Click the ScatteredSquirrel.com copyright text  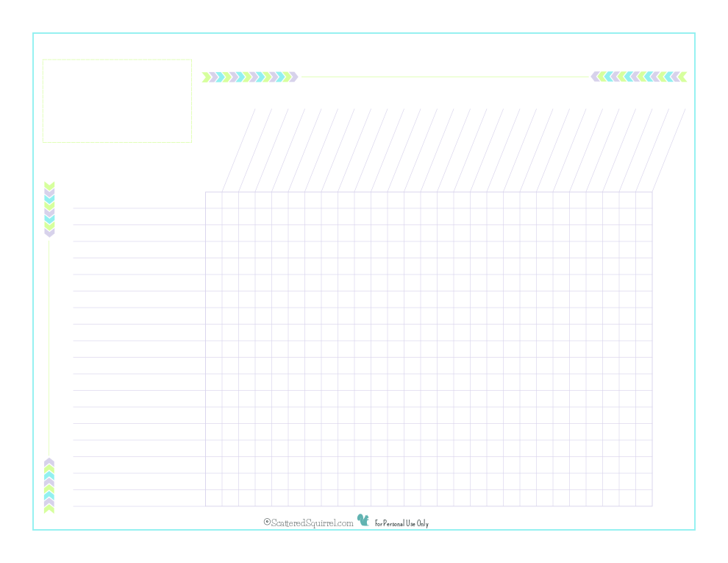point(309,523)
